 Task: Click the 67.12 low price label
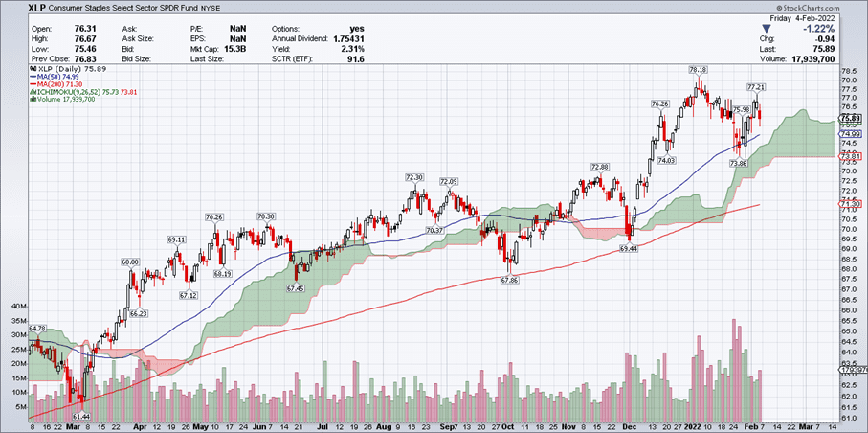click(x=189, y=295)
